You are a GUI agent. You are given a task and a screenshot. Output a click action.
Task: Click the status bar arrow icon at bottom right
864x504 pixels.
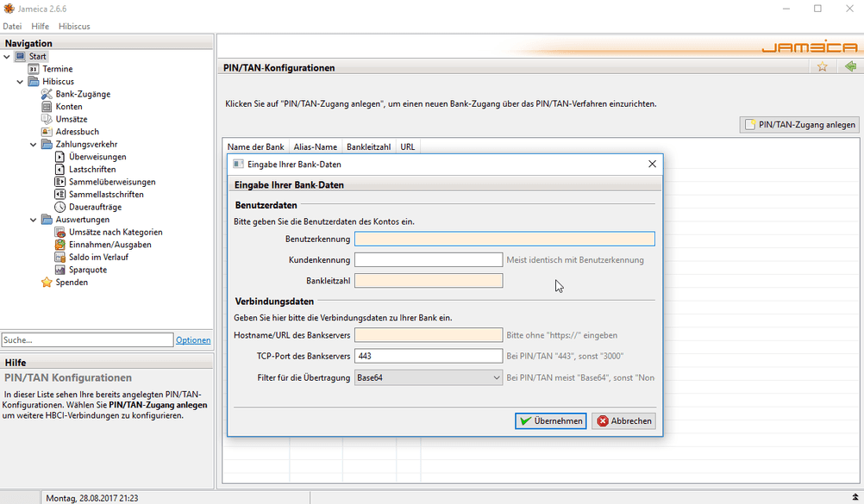coord(855,497)
